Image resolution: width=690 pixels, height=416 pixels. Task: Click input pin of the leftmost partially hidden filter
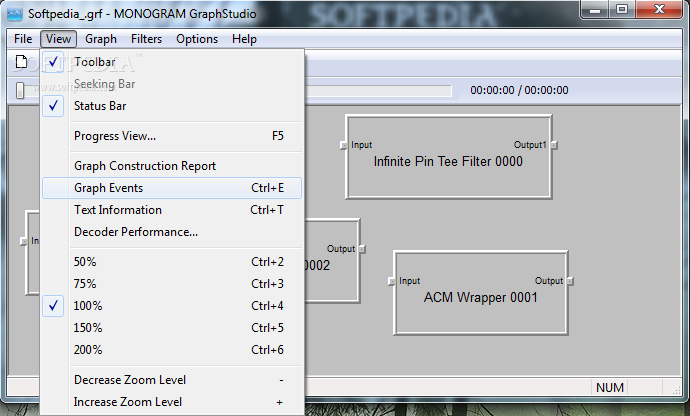[24, 241]
